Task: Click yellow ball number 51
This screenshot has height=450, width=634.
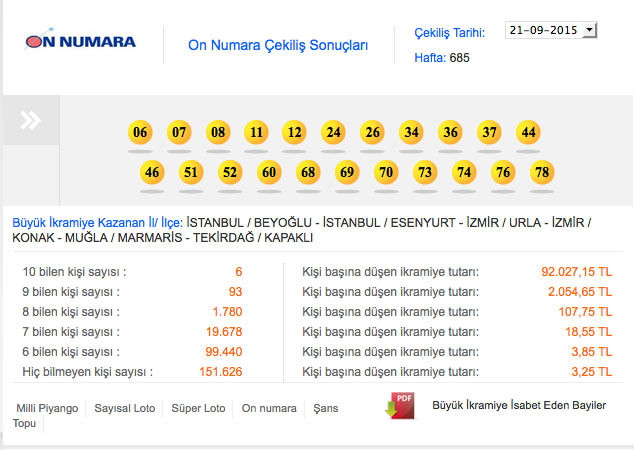Action: (x=191, y=172)
